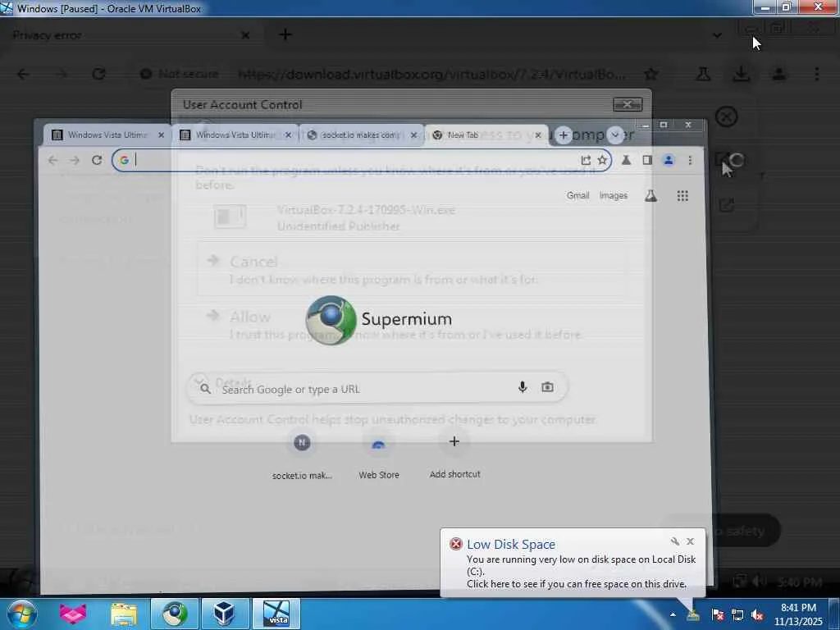Close the New Tab tab

(538, 135)
